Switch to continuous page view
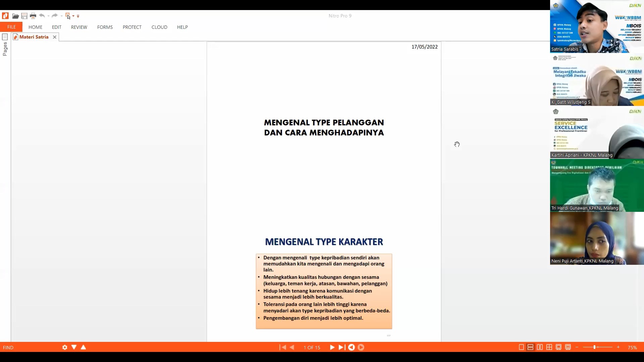This screenshot has width=644, height=362. [530, 347]
